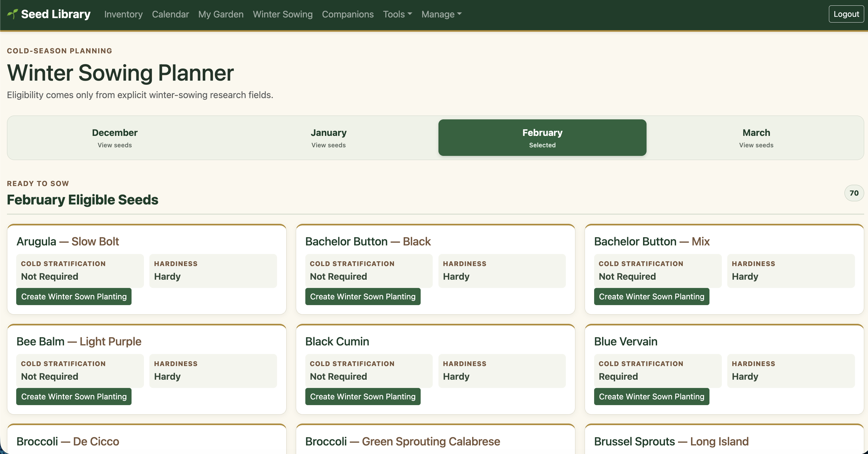
Task: Select the February month tab
Action: [x=542, y=138]
